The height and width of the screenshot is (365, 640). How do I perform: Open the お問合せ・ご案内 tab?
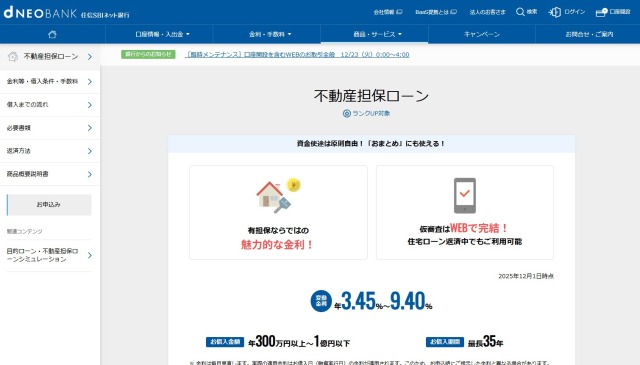click(589, 34)
